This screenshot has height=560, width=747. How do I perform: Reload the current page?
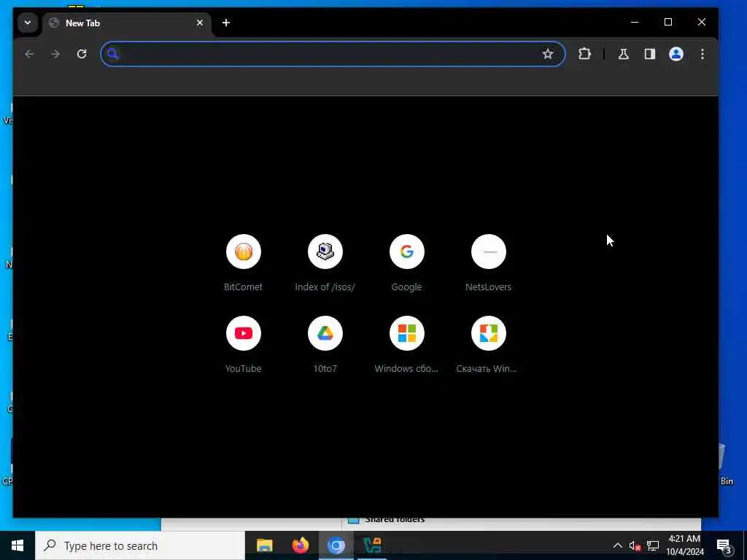point(82,54)
